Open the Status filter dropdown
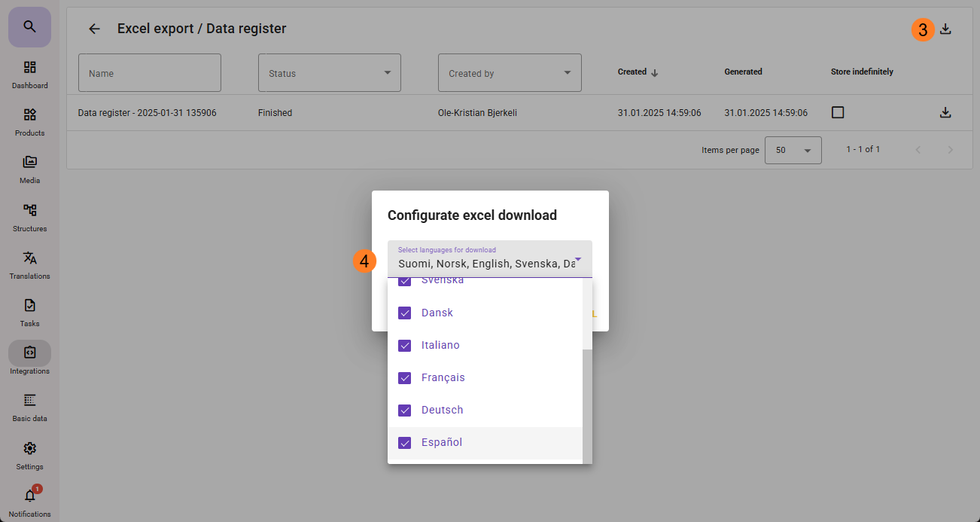This screenshot has width=980, height=522. tap(329, 73)
